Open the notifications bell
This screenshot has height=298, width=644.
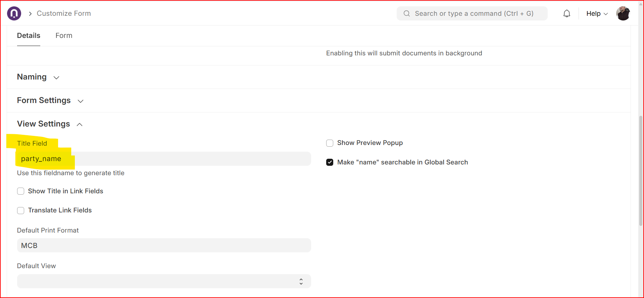coord(566,13)
